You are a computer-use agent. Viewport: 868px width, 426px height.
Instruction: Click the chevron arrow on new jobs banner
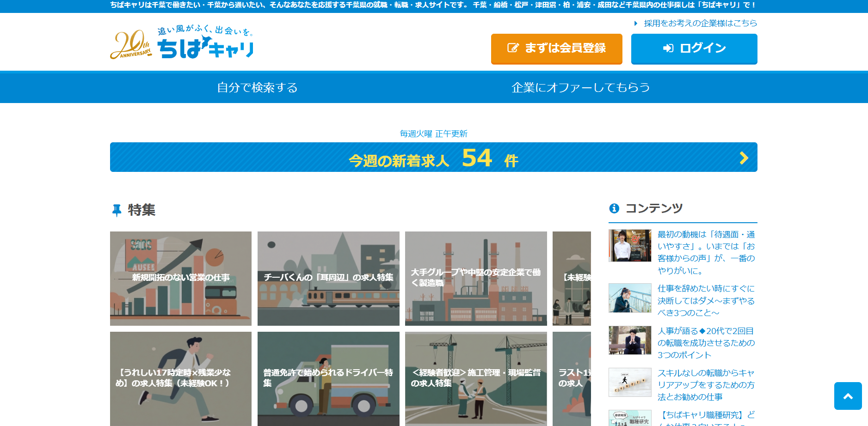tap(744, 158)
